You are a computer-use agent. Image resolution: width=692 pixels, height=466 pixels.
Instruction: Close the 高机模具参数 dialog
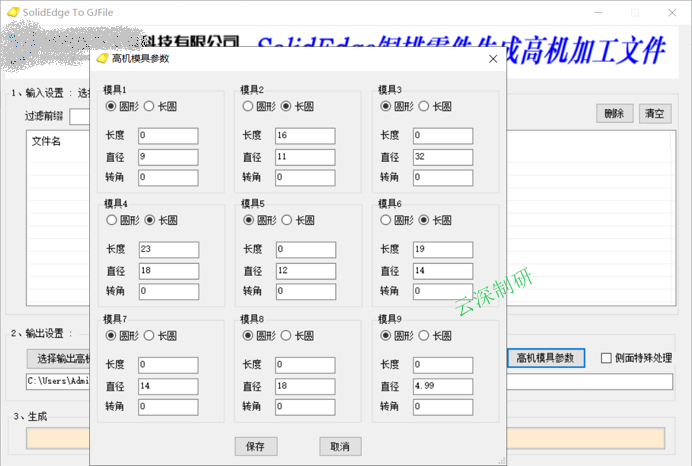tap(493, 59)
